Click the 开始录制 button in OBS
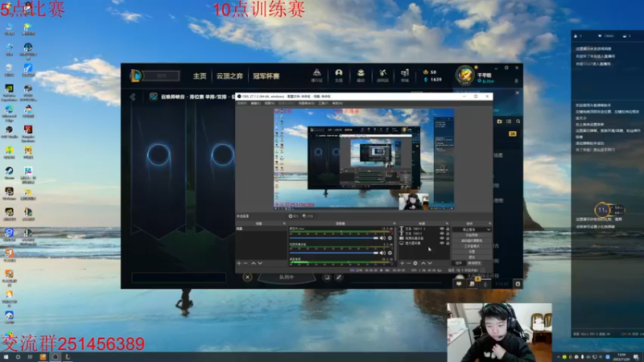The width and height of the screenshot is (644, 362). click(x=472, y=235)
